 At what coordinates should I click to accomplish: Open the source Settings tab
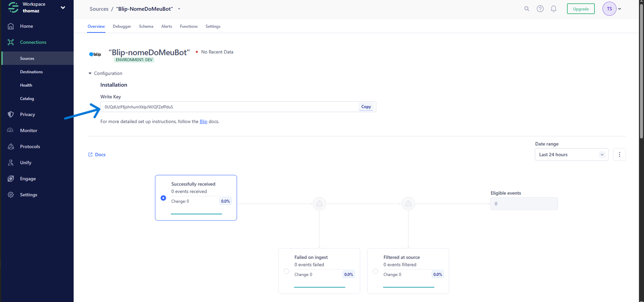click(x=213, y=27)
